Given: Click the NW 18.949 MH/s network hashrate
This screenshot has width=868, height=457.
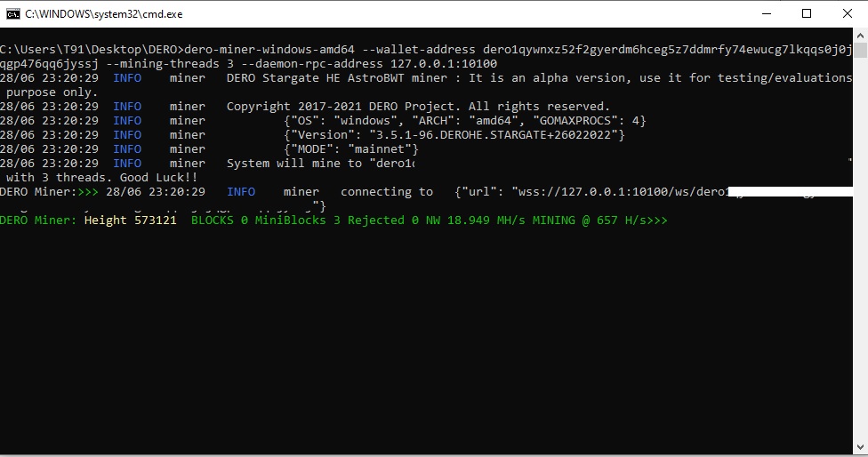Looking at the screenshot, I should click(x=476, y=220).
